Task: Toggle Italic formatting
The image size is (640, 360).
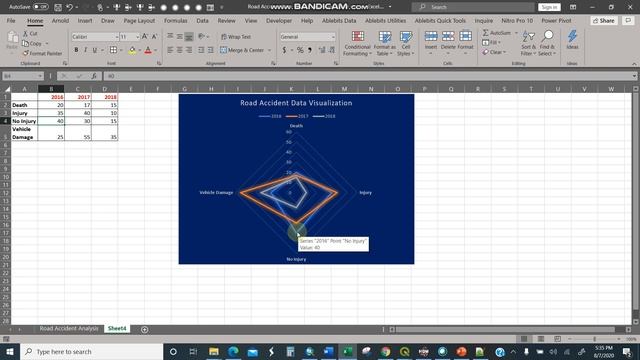Action: pos(85,50)
